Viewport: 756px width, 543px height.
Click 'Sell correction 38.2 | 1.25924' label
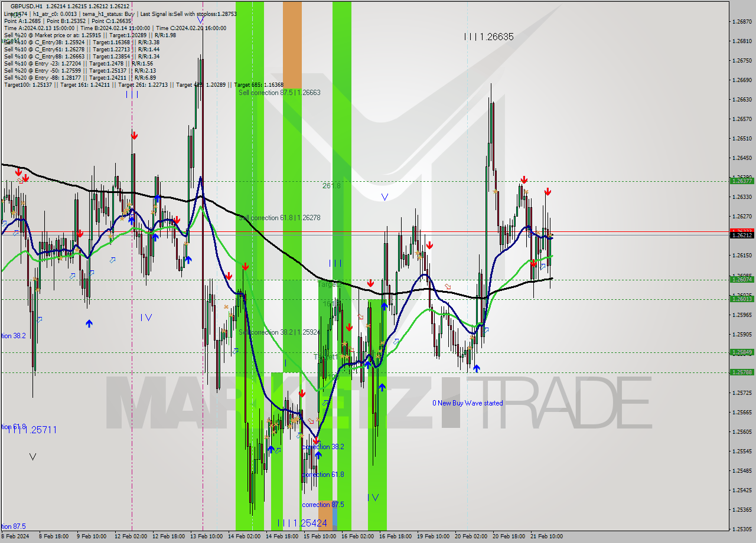(x=279, y=332)
